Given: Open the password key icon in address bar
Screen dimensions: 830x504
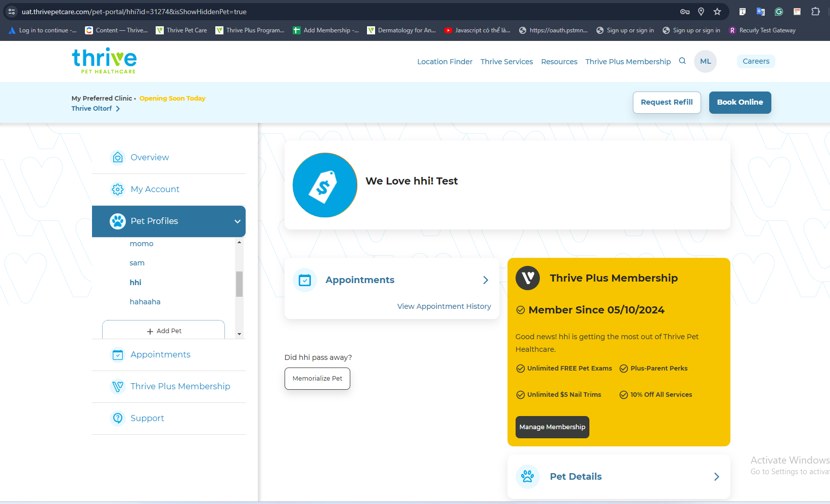Looking at the screenshot, I should click(x=685, y=12).
